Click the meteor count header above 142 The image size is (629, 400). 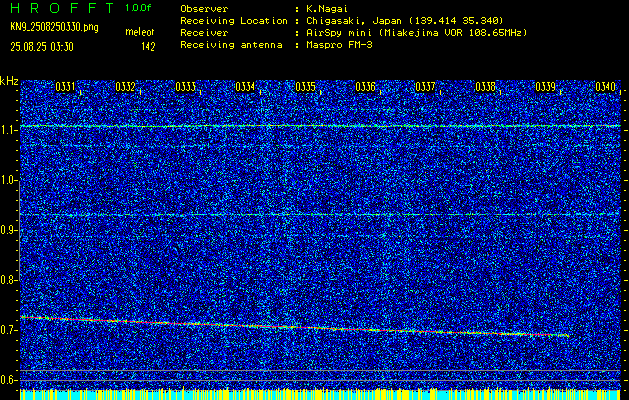(x=140, y=32)
